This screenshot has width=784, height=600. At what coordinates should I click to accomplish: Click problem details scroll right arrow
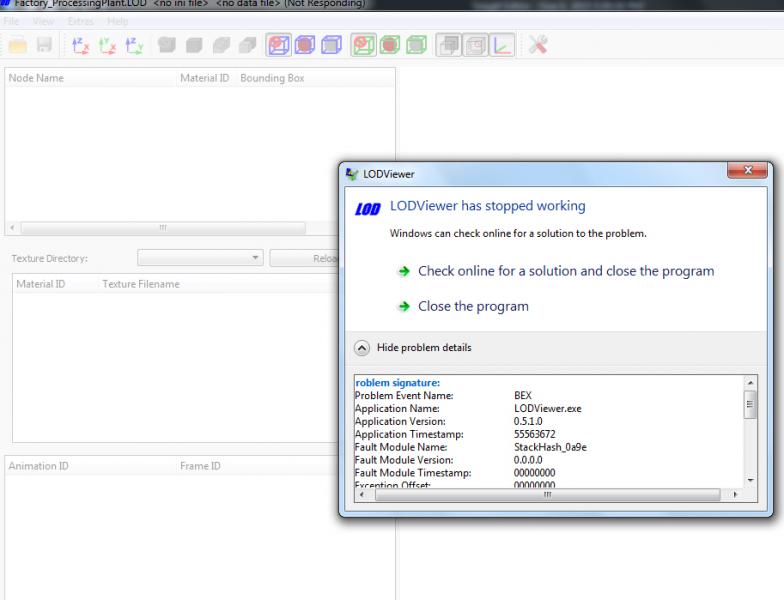pyautogui.click(x=734, y=495)
